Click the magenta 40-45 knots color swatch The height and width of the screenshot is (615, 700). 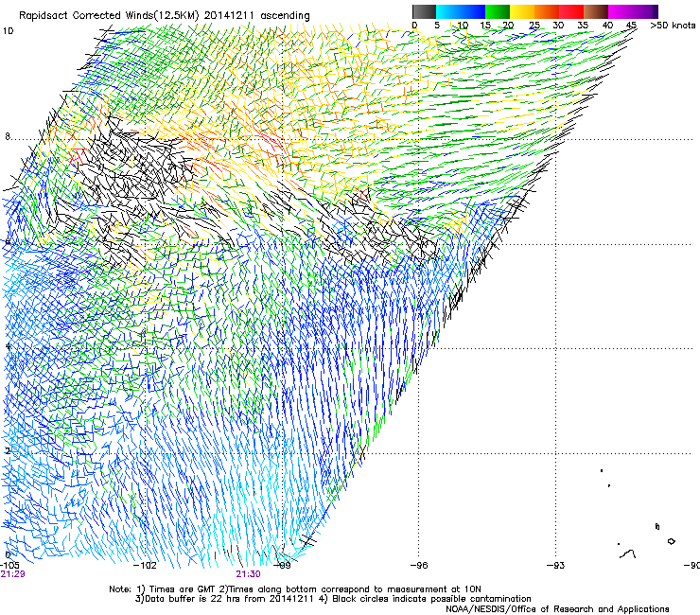tap(621, 11)
